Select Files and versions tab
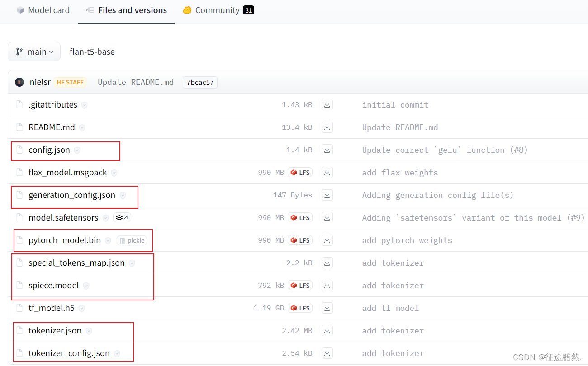This screenshot has width=588, height=366. coord(127,10)
